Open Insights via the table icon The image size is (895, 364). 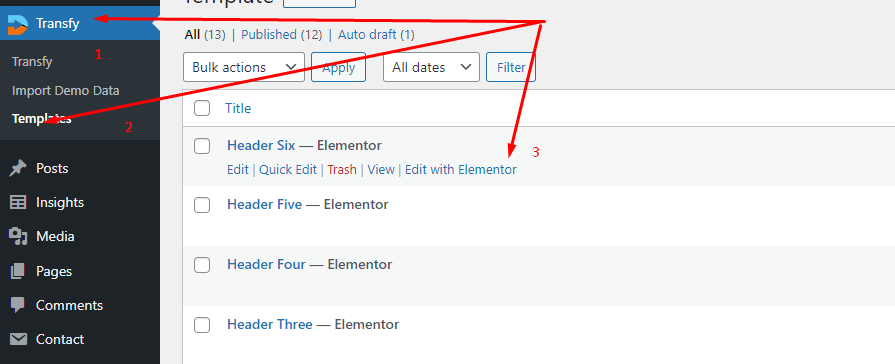click(18, 203)
